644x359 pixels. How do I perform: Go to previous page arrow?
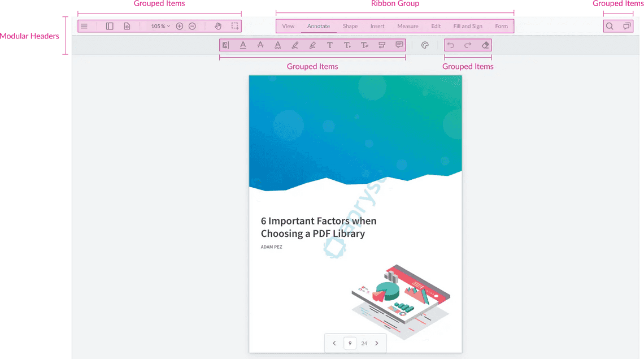click(x=334, y=343)
